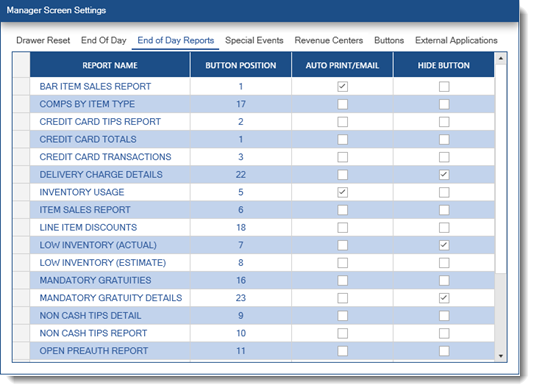Uncheck Auto Print/Email for Inventory Usage
This screenshot has height=391, width=535.
tap(342, 192)
